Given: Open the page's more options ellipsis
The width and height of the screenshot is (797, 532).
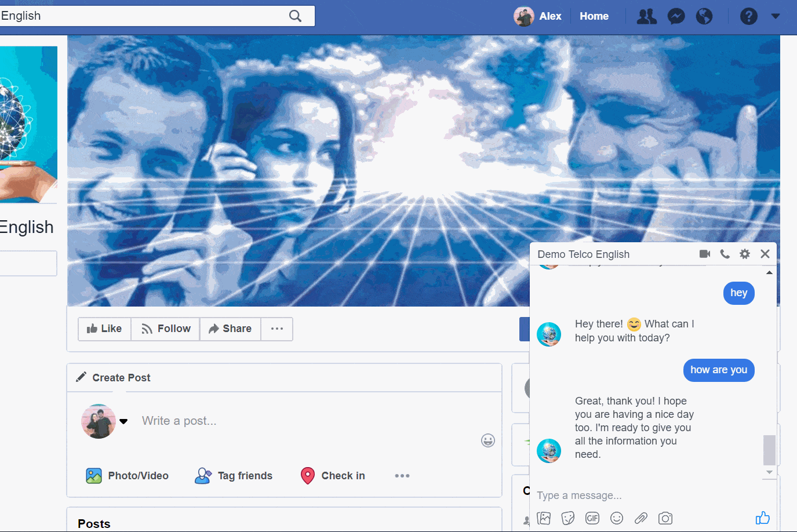Looking at the screenshot, I should (x=277, y=329).
